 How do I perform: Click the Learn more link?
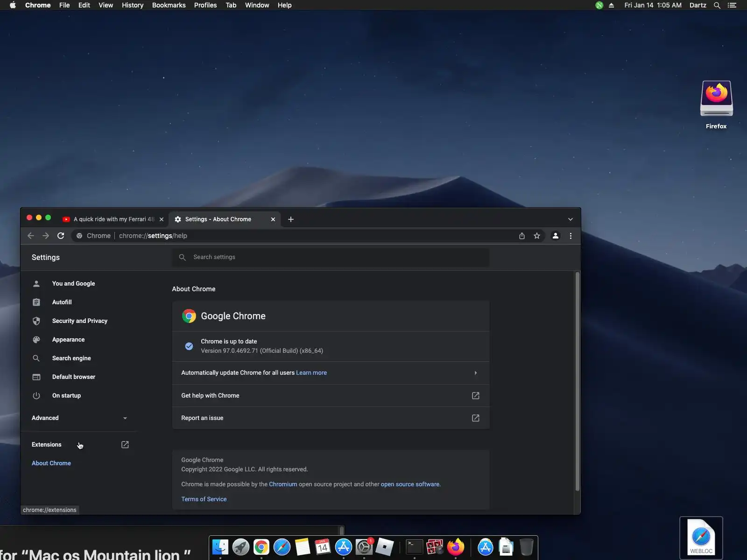coord(311,373)
